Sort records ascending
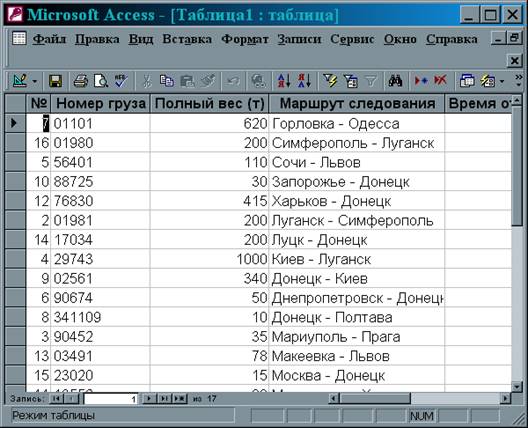The image size is (528, 428). [x=284, y=81]
